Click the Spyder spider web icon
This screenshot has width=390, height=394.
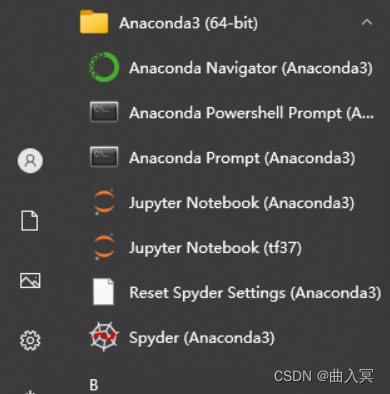pyautogui.click(x=104, y=337)
